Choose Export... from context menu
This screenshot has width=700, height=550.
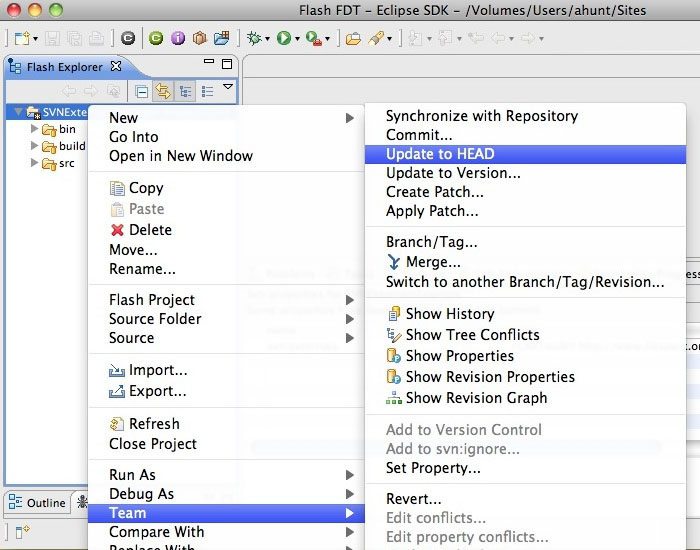coord(226,391)
